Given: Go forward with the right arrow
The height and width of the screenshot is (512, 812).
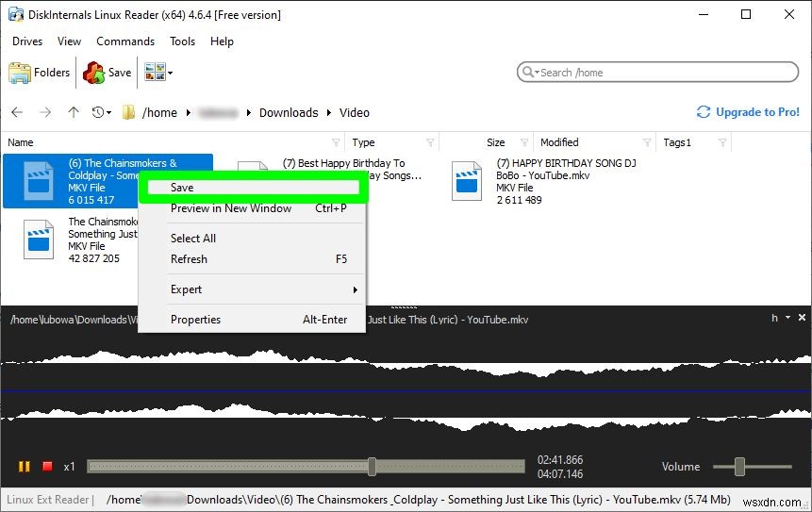Looking at the screenshot, I should pos(45,112).
